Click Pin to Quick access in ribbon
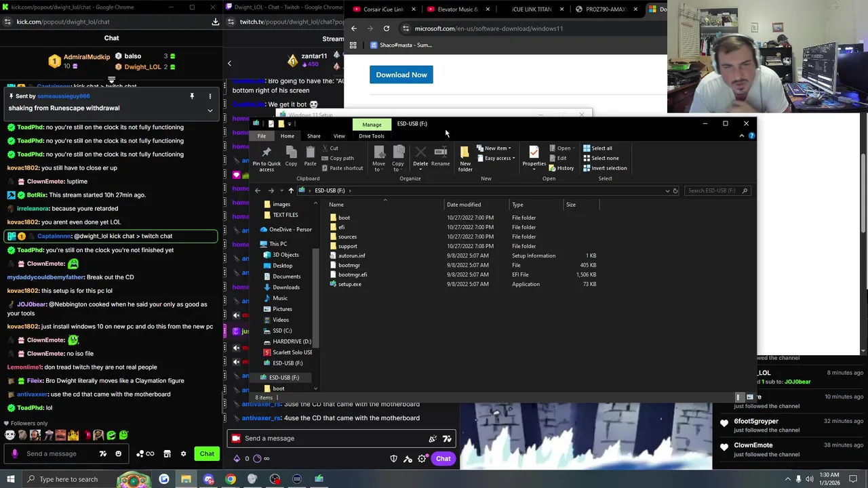The width and height of the screenshot is (868, 488). [267, 158]
